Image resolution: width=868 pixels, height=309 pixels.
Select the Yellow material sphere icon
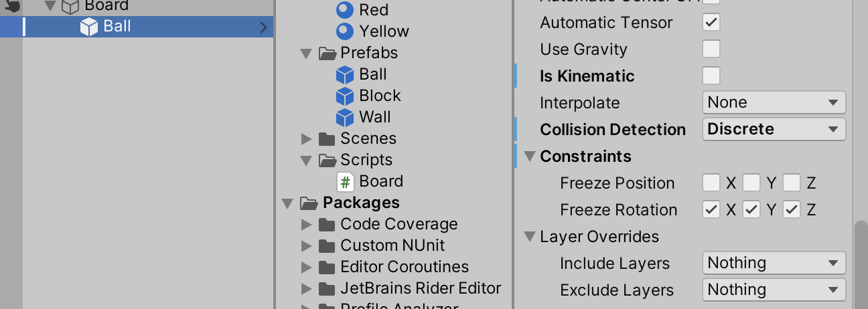344,31
